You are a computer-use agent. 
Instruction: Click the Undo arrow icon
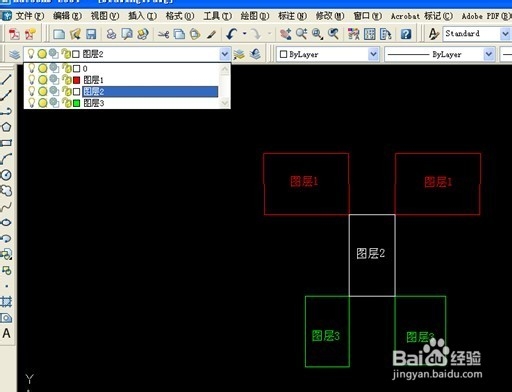(232, 34)
